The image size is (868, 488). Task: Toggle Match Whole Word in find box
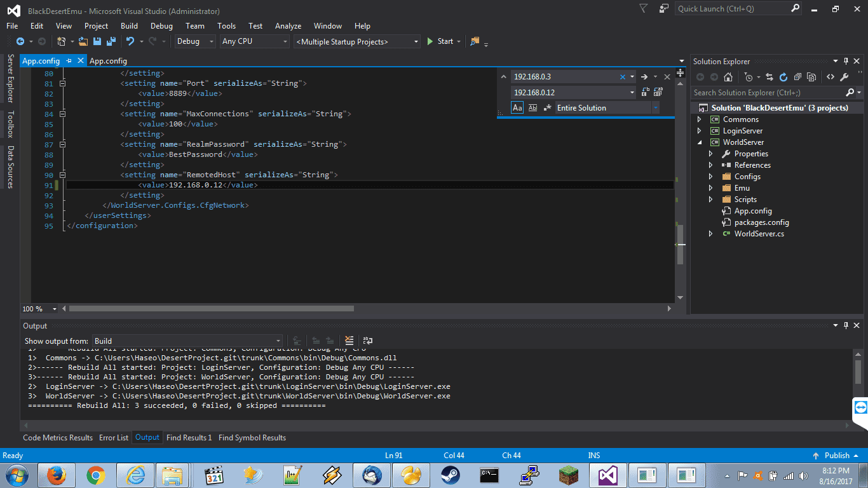(x=532, y=108)
